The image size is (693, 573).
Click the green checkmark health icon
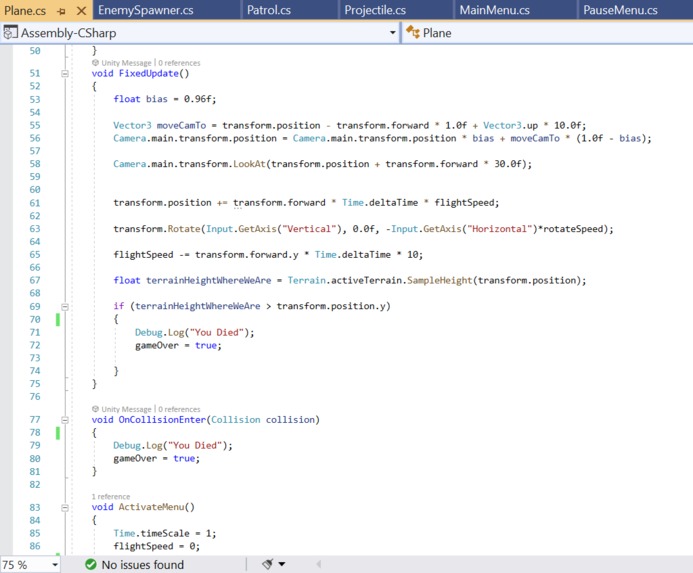click(x=91, y=565)
